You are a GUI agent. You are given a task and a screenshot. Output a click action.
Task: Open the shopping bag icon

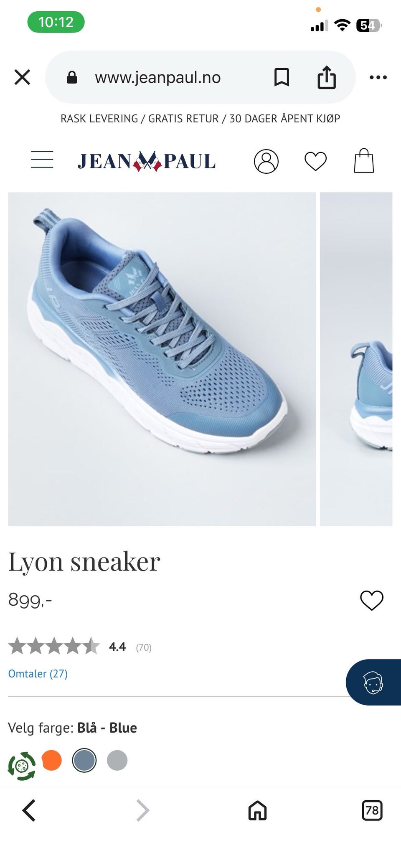pos(364,161)
